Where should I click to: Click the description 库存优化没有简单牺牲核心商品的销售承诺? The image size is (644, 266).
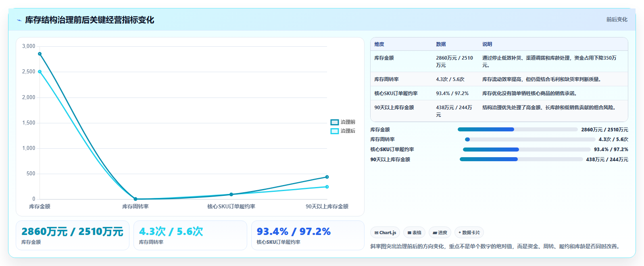click(x=530, y=94)
